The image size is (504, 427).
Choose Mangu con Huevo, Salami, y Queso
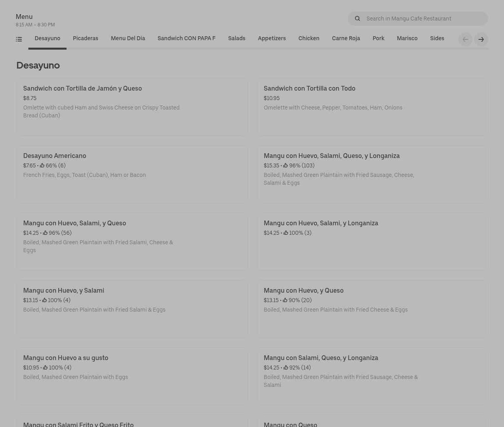pyautogui.click(x=132, y=242)
